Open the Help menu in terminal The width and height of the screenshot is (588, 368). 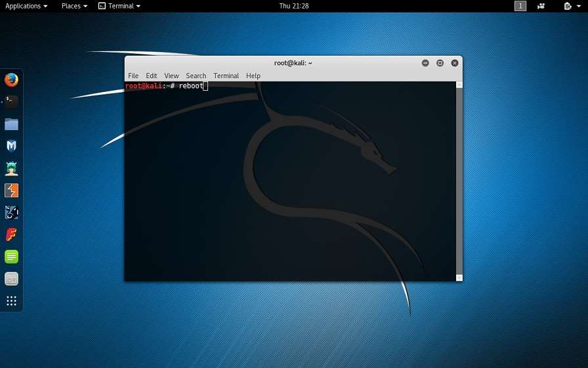click(x=253, y=76)
